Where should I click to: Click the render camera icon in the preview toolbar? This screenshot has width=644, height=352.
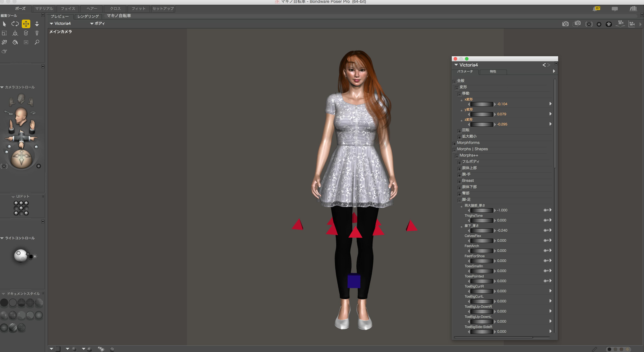[x=565, y=24]
